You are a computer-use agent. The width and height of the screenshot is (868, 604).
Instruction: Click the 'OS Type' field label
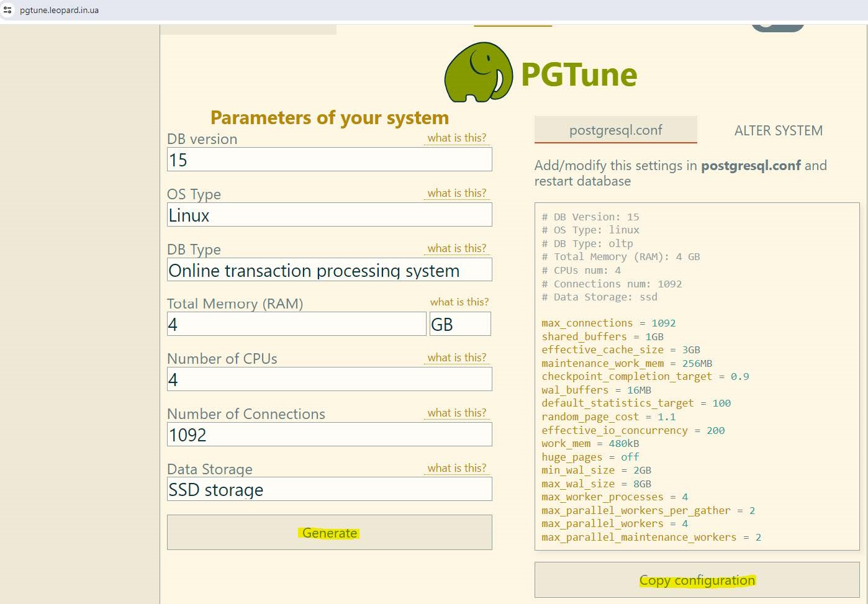[194, 194]
